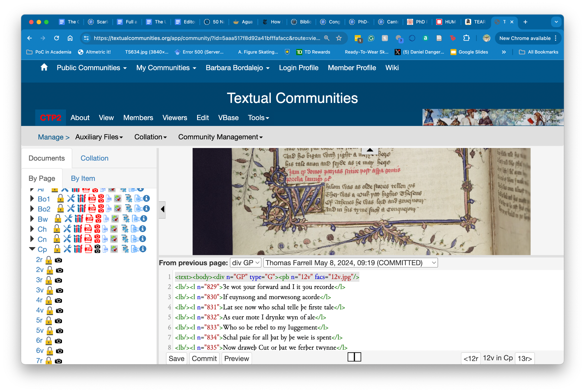Download the ZIP file for Cn

point(89,239)
